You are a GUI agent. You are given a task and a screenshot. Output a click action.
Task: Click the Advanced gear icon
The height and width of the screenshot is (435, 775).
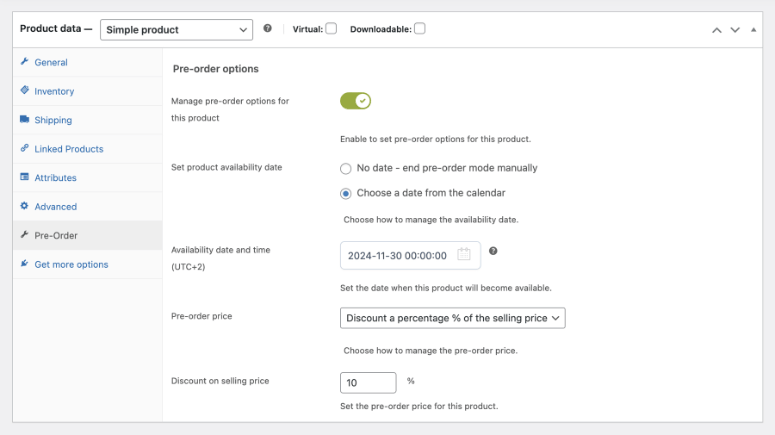click(x=24, y=206)
